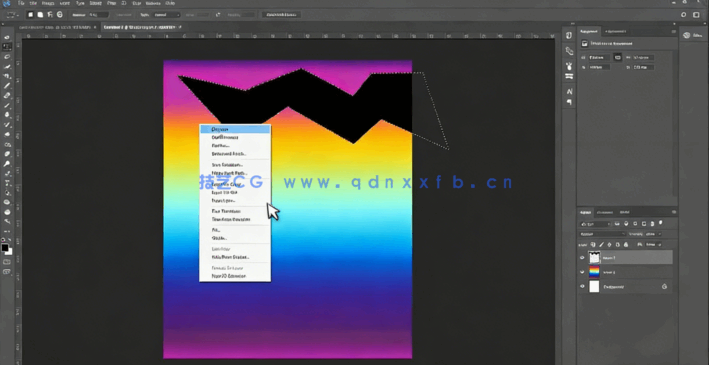Select the Move tool in the toolbar
Screen dimensions: 709x365
pos(7,37)
